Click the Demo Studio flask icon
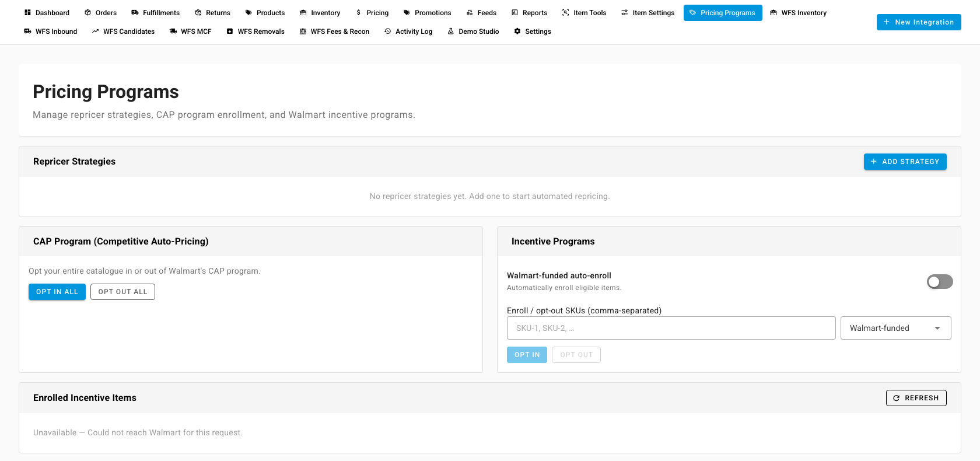The width and height of the screenshot is (980, 461). [451, 31]
